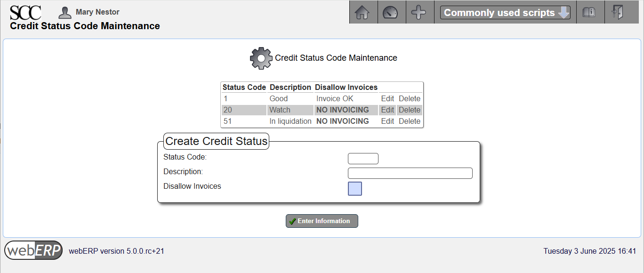Select the In liquidation description cell
The image size is (644, 273).
[290, 121]
